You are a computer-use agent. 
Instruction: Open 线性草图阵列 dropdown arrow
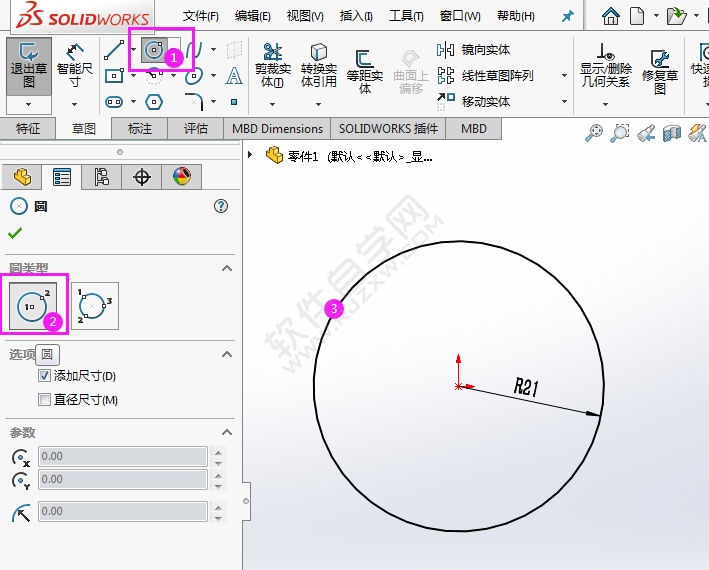coord(564,75)
